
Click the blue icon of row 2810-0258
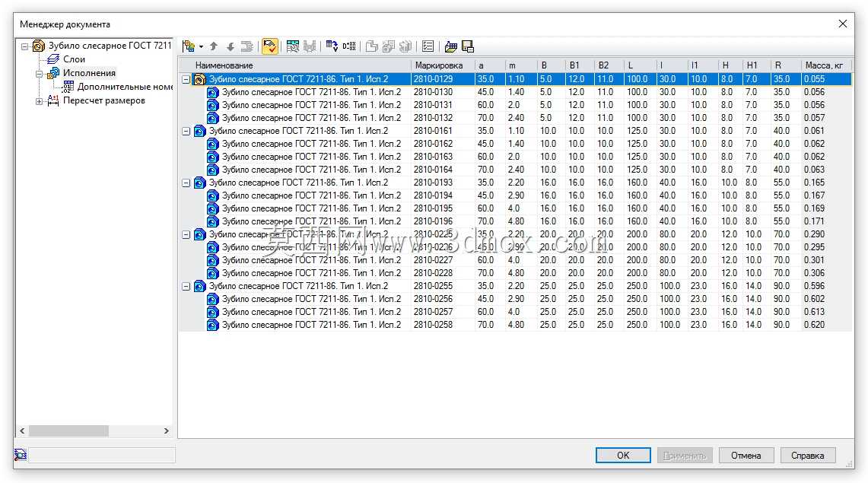[212, 326]
